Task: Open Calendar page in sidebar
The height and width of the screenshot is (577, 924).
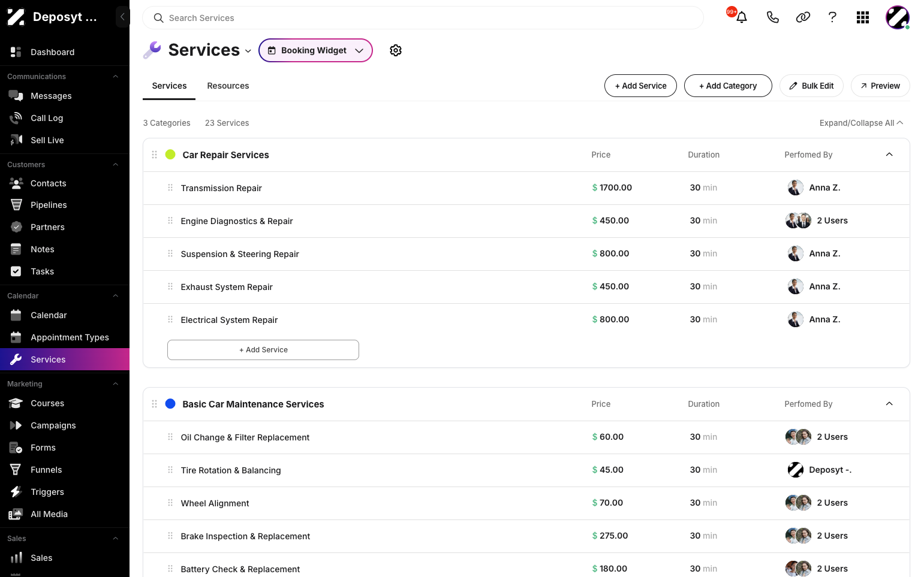Action: click(65, 315)
